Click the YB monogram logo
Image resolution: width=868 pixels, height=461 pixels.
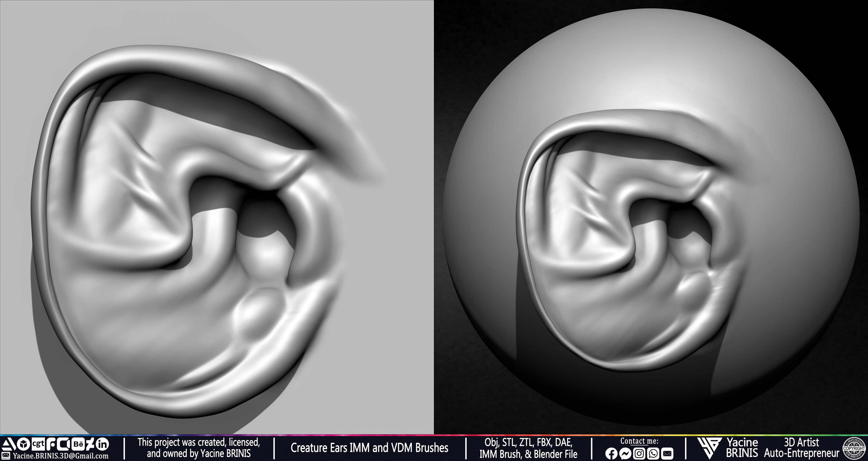pos(710,449)
